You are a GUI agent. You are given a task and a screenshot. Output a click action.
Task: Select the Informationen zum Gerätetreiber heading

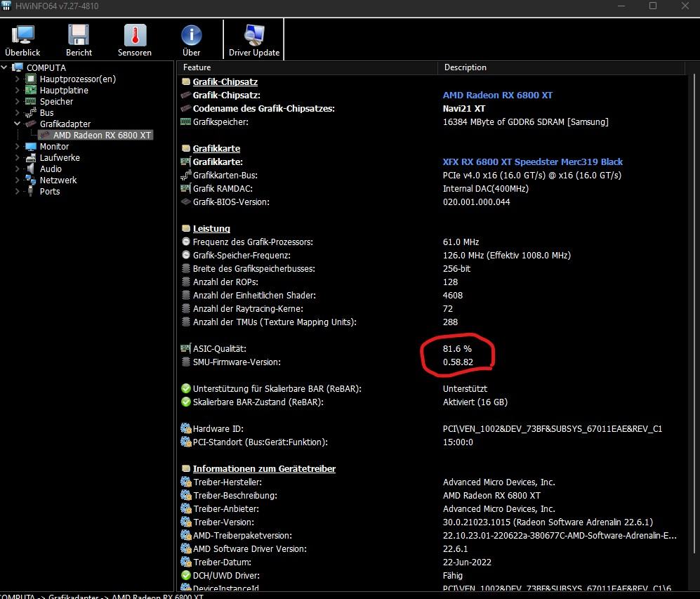tap(264, 468)
